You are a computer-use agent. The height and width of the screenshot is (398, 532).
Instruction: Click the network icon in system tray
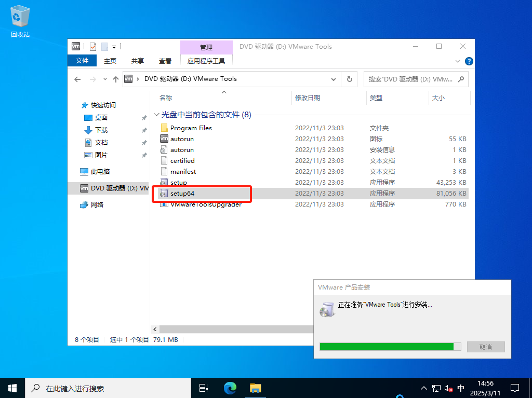(436, 389)
